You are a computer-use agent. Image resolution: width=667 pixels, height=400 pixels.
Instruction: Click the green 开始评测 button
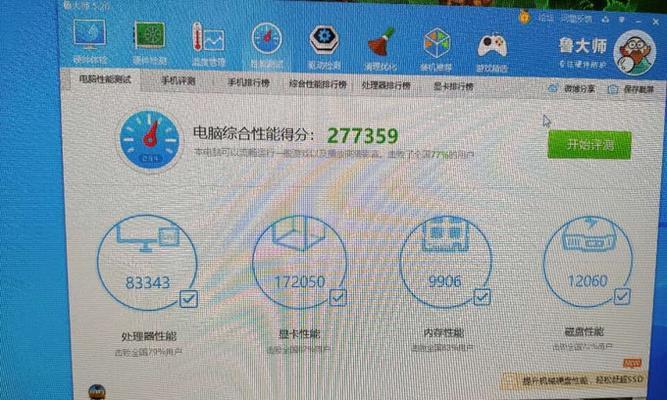(589, 145)
